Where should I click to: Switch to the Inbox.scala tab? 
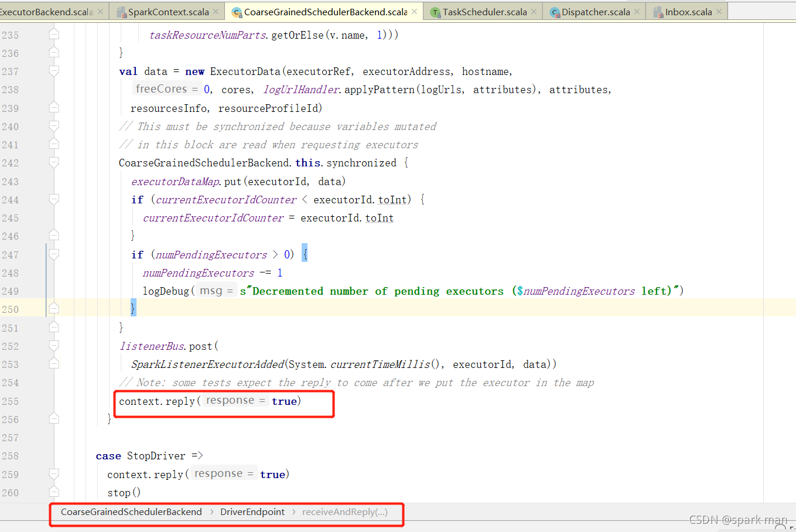[688, 12]
